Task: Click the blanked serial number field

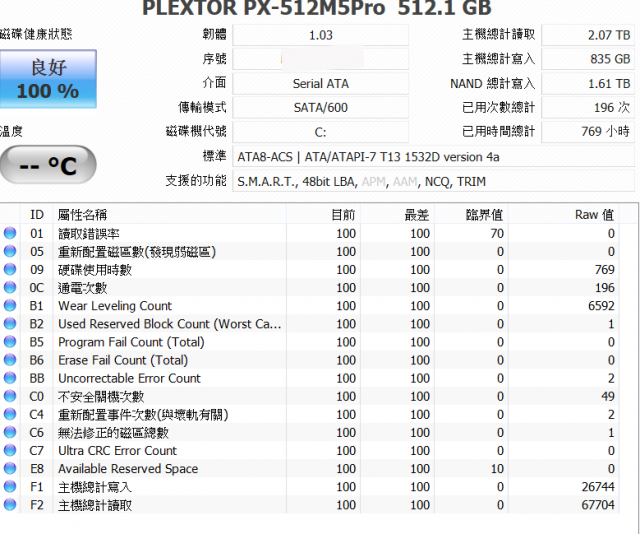Action: click(320, 59)
